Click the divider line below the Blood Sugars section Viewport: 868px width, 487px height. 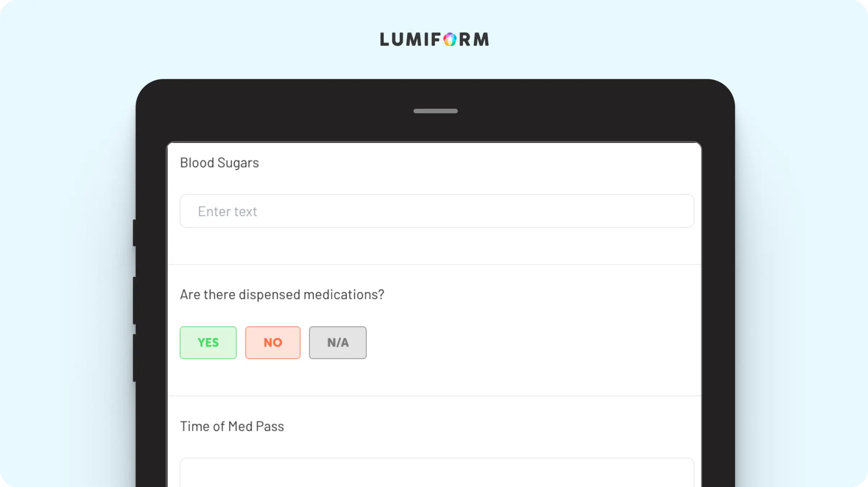[x=434, y=265]
